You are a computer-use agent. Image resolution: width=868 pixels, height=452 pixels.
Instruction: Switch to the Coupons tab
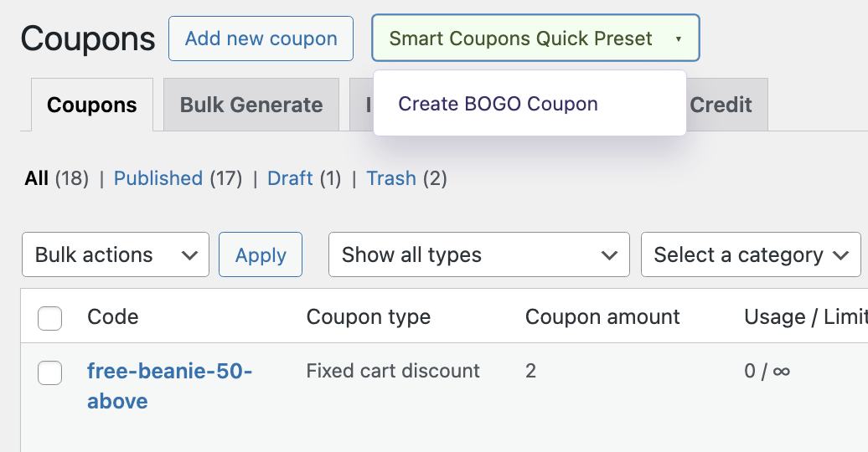[92, 105]
